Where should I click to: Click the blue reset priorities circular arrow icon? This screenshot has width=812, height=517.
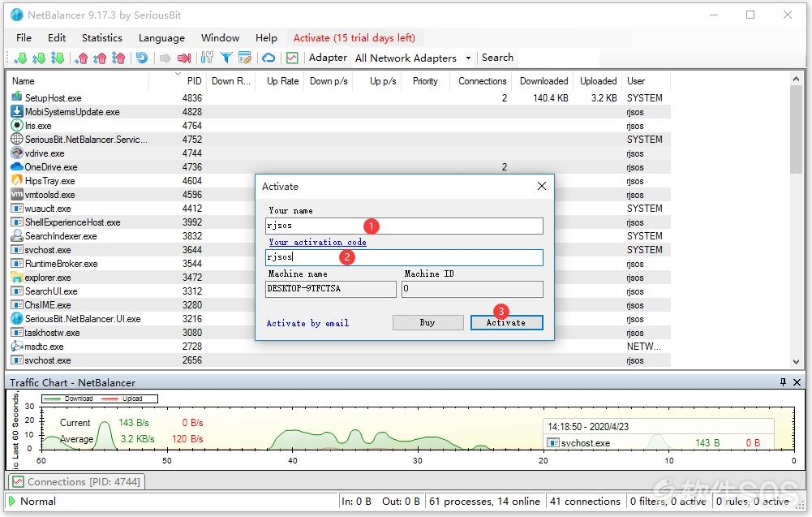[142, 58]
